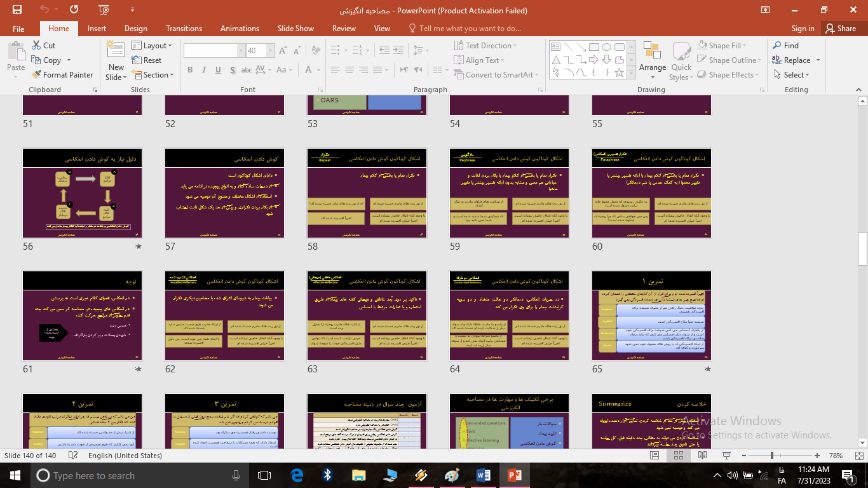Switch to the Slide Show tab

[295, 29]
